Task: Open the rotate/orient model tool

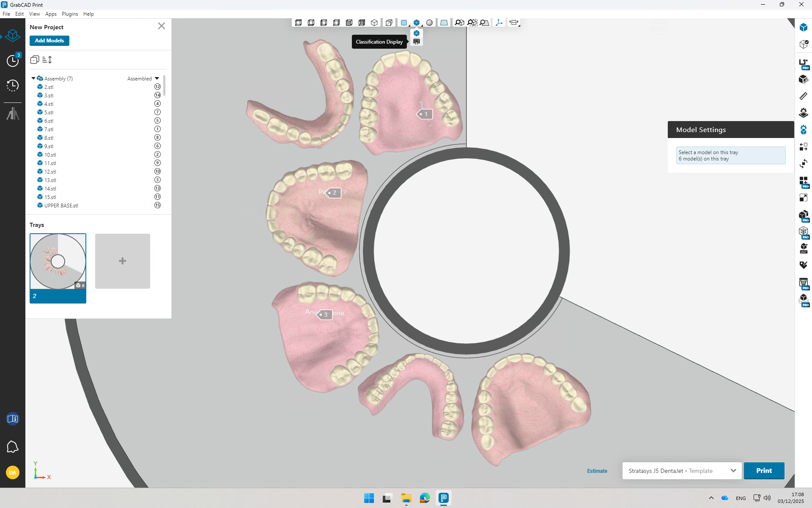Action: 803,164
